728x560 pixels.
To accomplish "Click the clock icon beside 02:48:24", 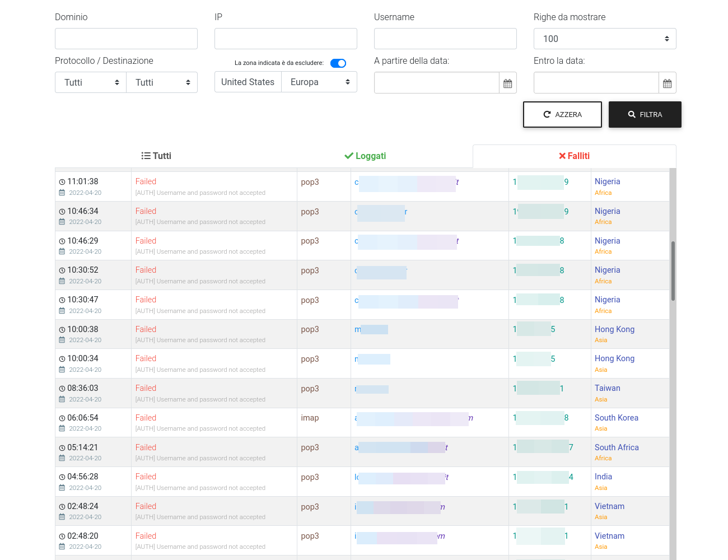I will coord(62,507).
